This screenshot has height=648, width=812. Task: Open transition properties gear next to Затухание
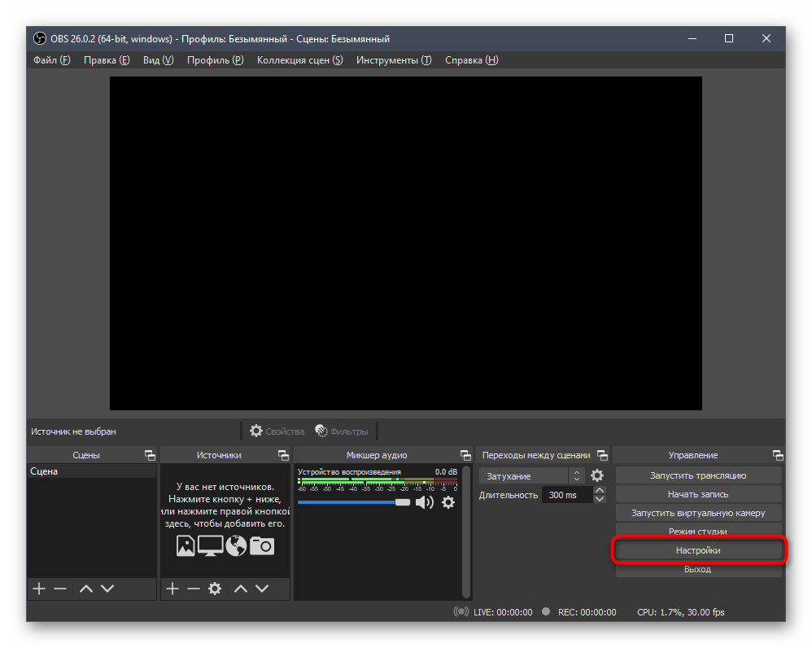coord(597,475)
